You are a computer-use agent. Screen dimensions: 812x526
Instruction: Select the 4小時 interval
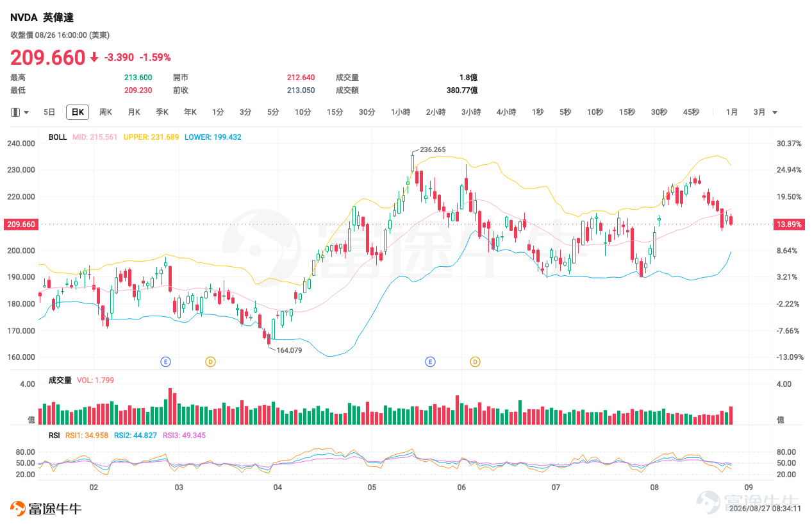click(506, 112)
